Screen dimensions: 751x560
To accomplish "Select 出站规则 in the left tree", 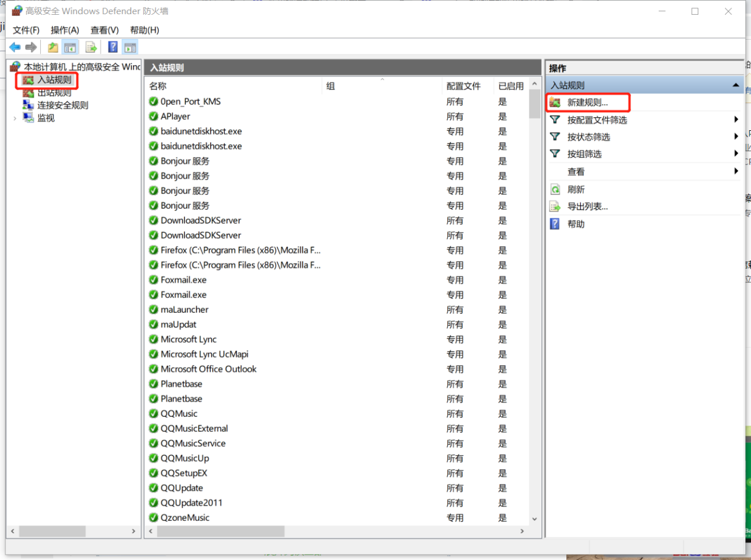I will tap(54, 92).
